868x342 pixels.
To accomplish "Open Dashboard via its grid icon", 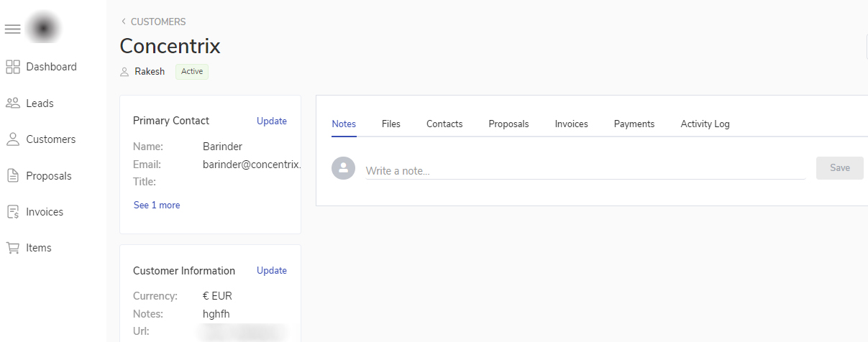I will pos(13,67).
